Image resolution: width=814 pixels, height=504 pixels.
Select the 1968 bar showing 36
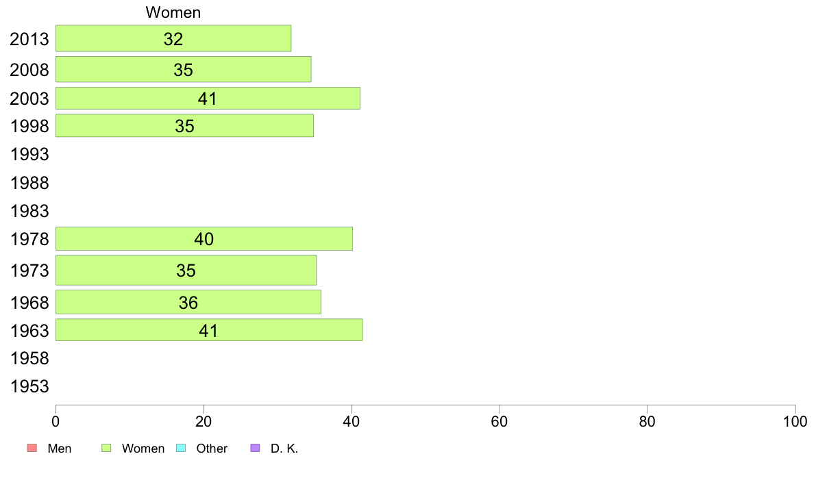[188, 302]
